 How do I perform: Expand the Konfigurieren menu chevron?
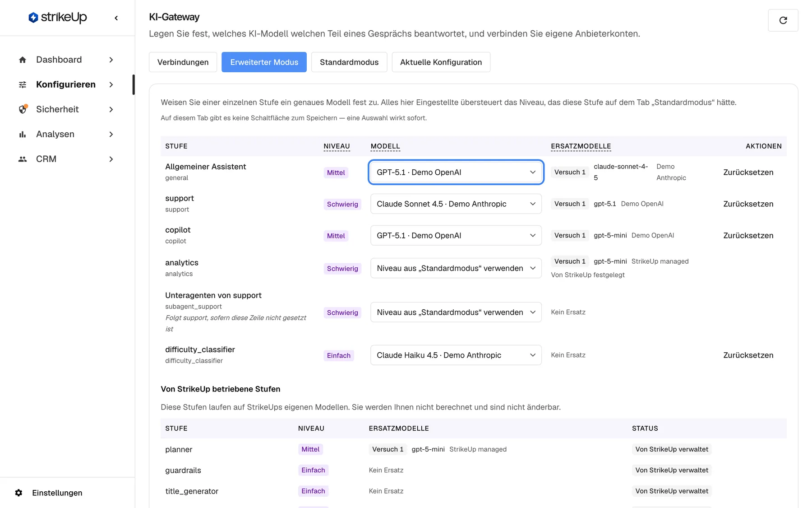[111, 84]
